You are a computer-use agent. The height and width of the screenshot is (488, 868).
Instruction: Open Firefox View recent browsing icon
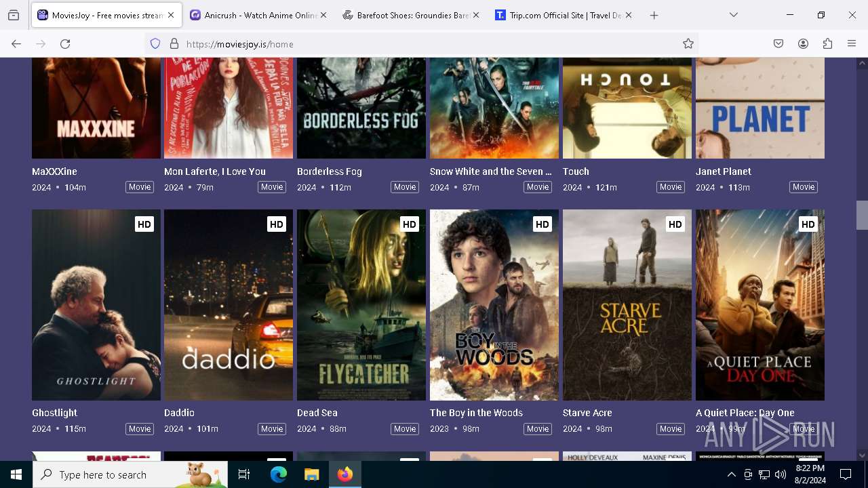tap(14, 15)
